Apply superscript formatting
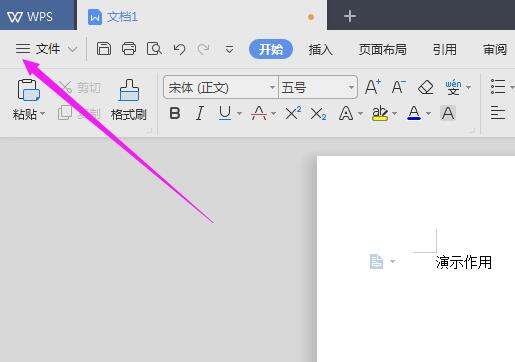Viewport: 515px width, 362px height. [x=293, y=113]
